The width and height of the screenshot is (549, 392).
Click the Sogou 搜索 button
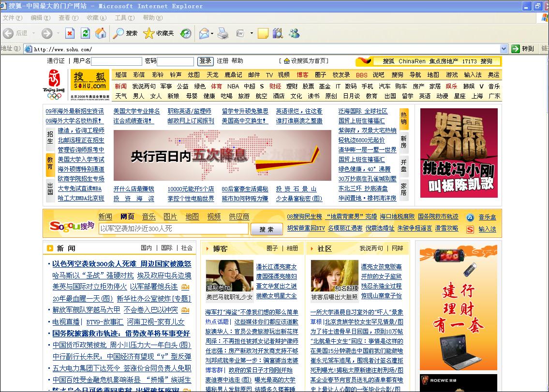click(267, 229)
